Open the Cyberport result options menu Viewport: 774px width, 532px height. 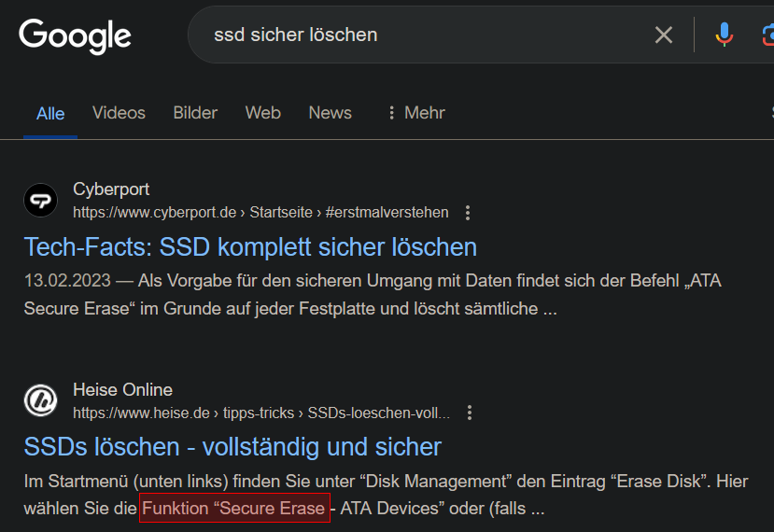pos(468,213)
